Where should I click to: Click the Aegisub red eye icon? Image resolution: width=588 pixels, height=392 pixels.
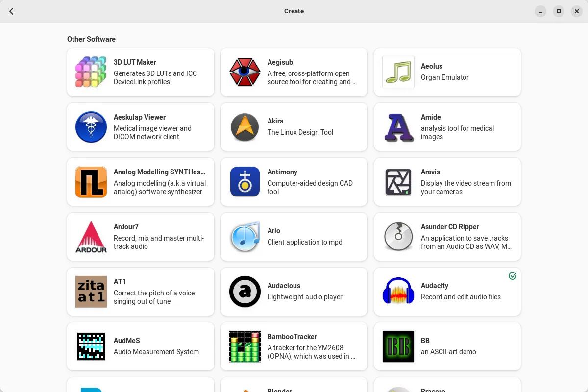[245, 72]
